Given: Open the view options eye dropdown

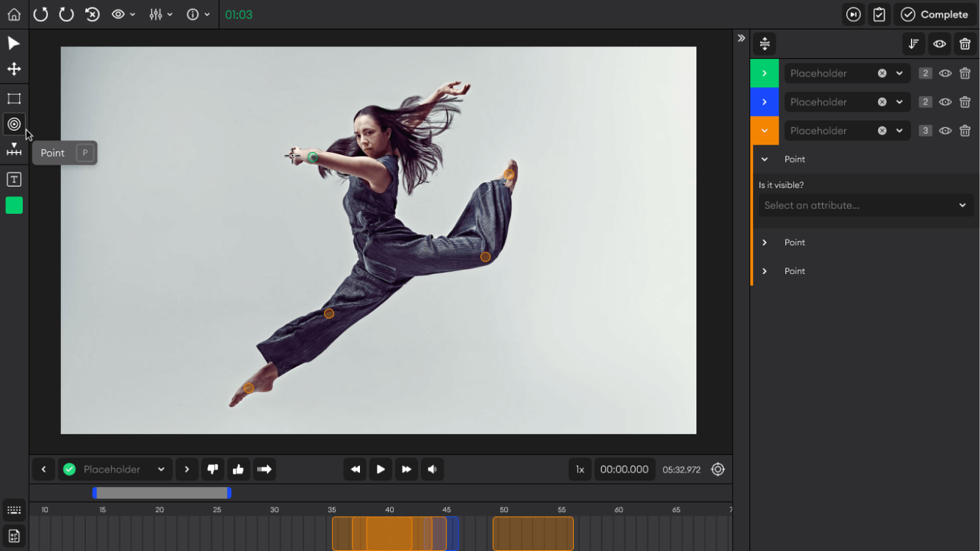Looking at the screenshot, I should [123, 15].
